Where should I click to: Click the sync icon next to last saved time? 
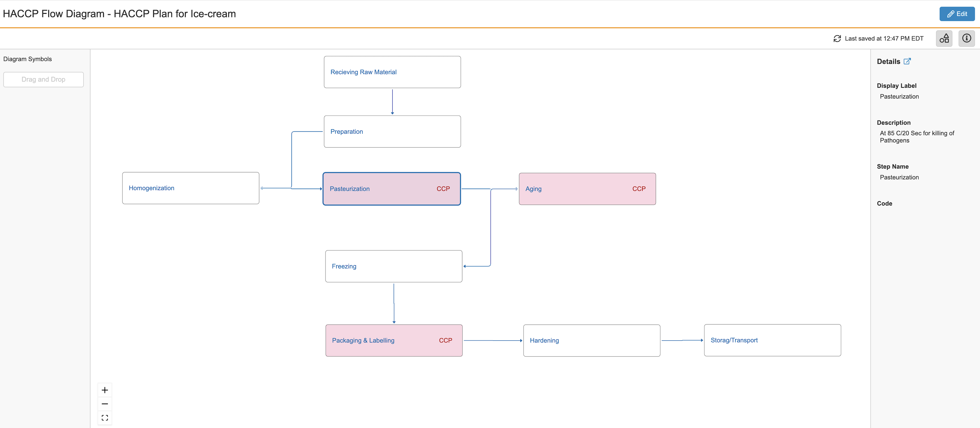click(837, 38)
